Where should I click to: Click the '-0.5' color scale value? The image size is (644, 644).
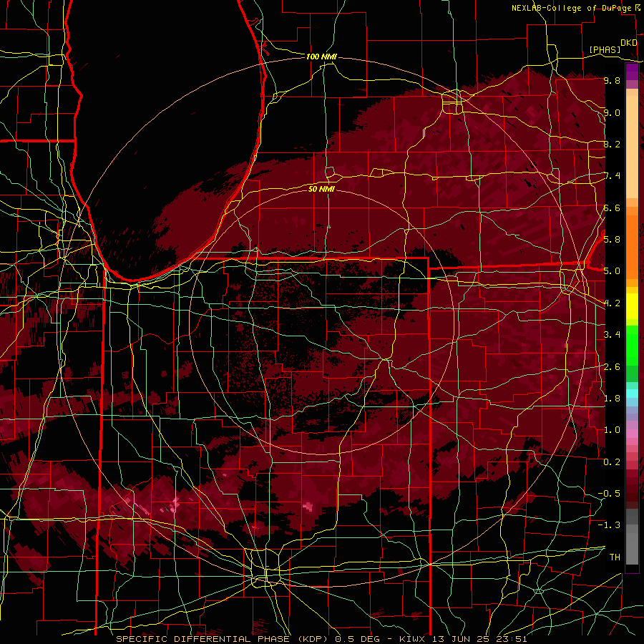point(609,494)
